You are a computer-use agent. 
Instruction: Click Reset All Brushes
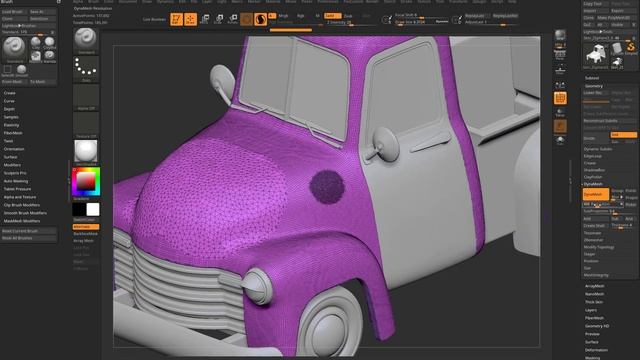pos(29,238)
